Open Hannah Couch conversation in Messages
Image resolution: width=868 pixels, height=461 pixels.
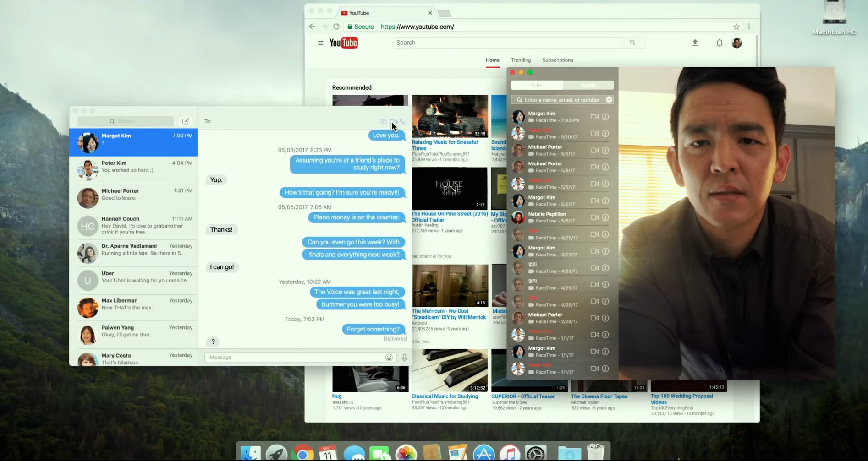click(x=133, y=226)
